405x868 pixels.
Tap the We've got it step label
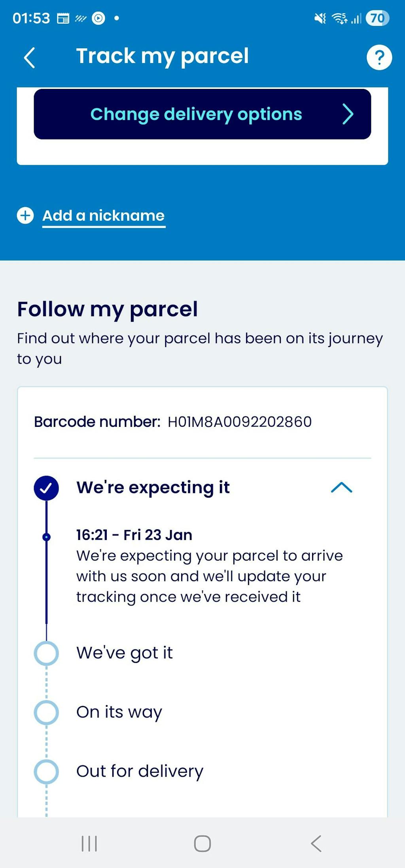click(x=125, y=653)
